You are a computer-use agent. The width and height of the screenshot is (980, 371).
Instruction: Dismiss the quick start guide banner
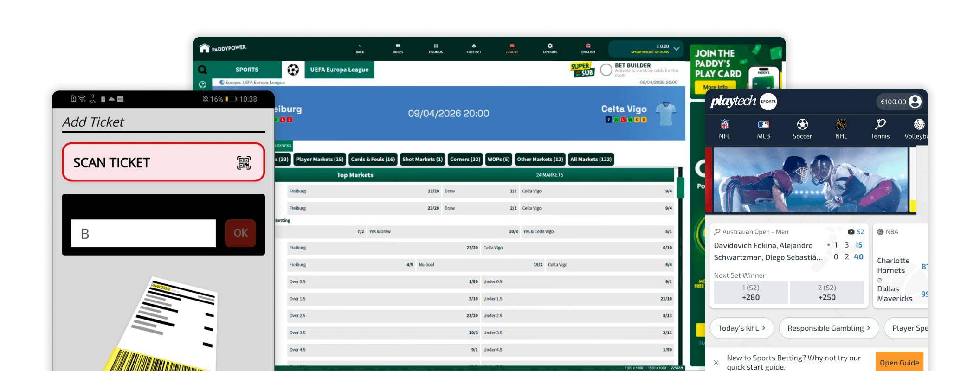716,363
